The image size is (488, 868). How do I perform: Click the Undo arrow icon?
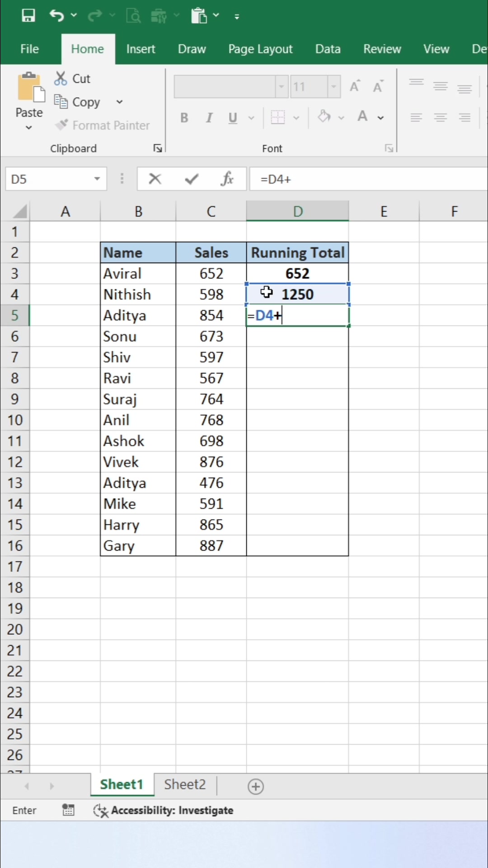56,16
